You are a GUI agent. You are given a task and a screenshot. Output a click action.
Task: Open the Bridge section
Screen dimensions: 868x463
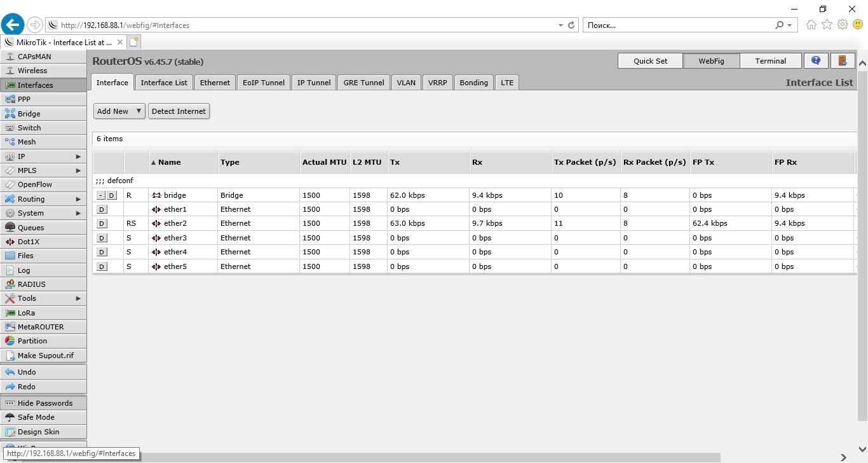(x=43, y=114)
